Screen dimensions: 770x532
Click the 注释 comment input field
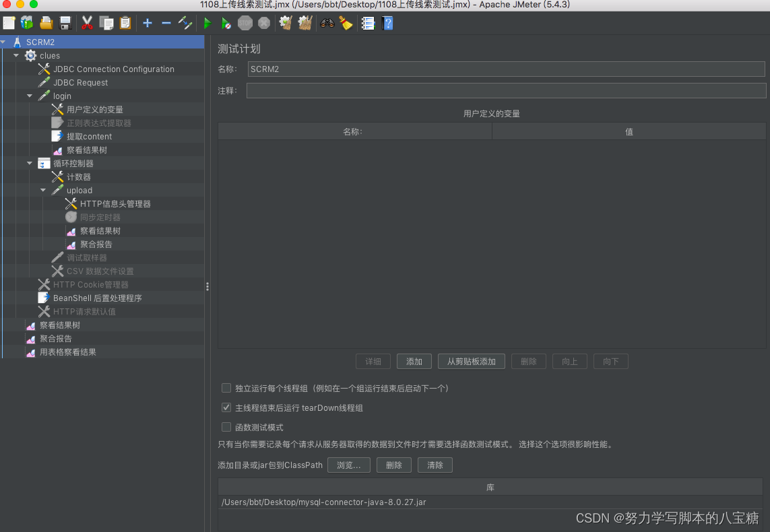(x=507, y=90)
